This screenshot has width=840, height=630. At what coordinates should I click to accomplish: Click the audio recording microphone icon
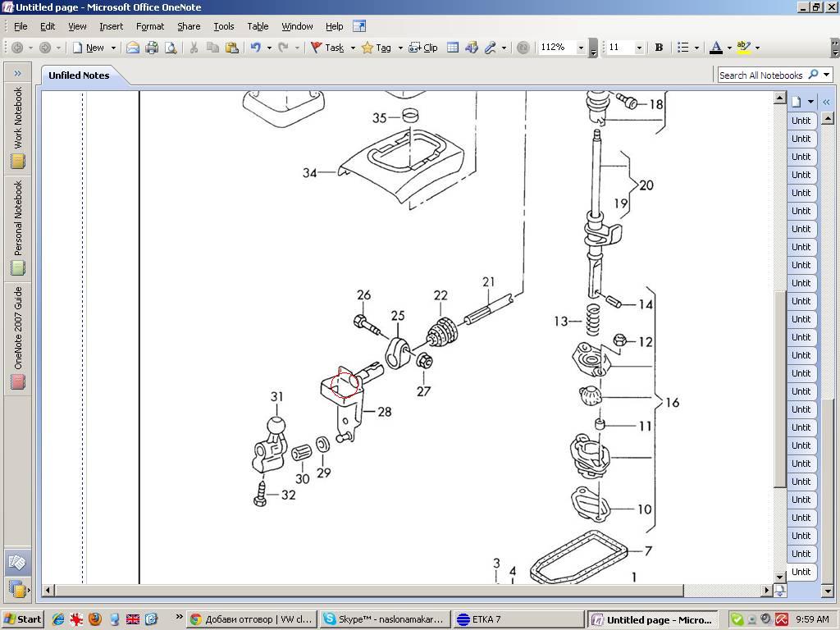(491, 48)
